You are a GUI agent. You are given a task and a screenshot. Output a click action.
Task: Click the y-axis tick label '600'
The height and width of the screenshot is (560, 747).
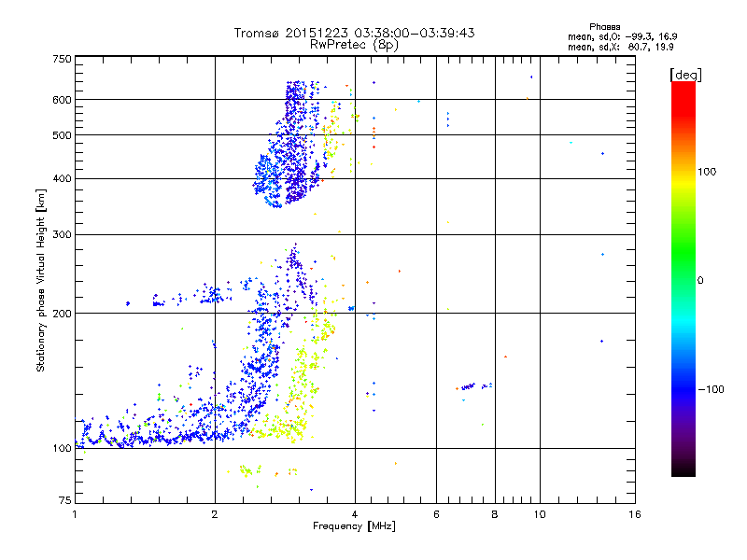click(x=63, y=100)
